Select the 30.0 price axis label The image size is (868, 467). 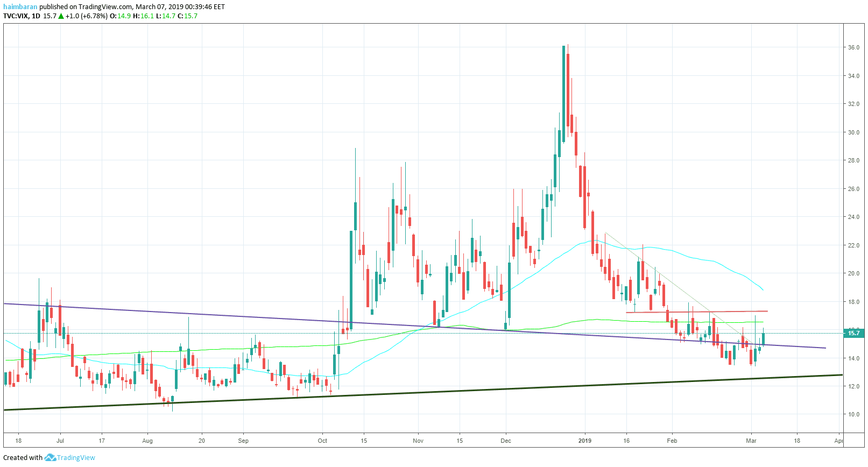point(854,132)
